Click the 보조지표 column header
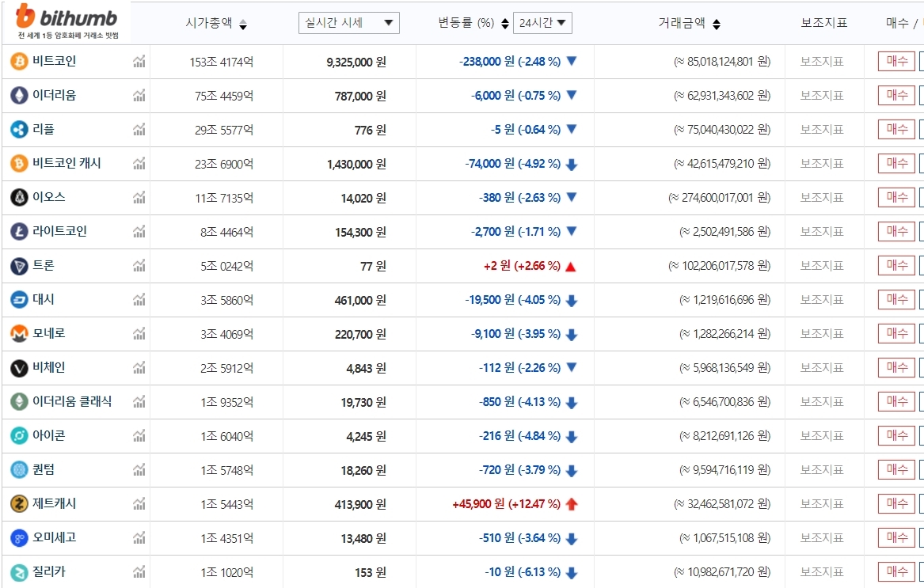 (x=823, y=23)
